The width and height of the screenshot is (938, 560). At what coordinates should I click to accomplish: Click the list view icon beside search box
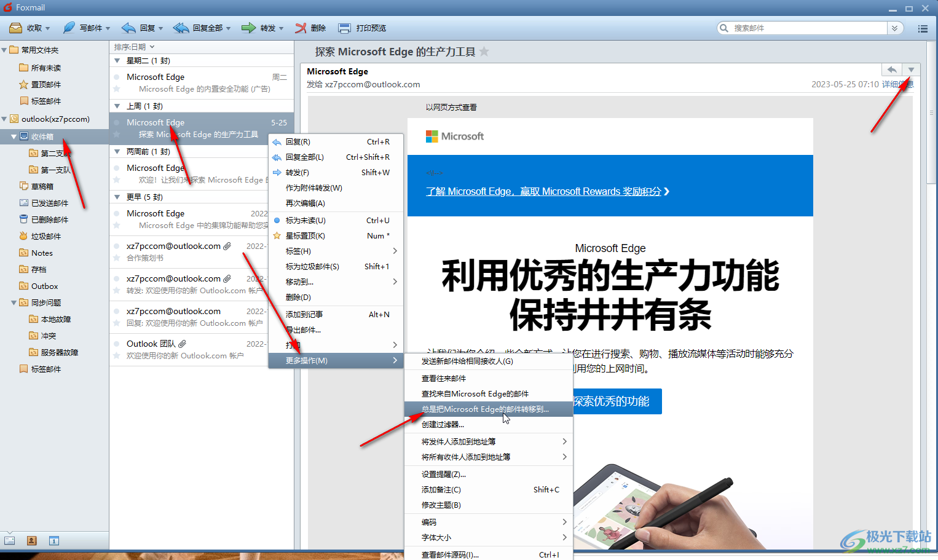[923, 28]
